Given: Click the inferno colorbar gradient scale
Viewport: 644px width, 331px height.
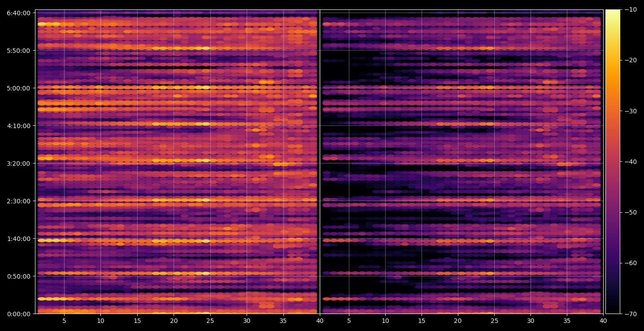Looking at the screenshot, I should [x=613, y=162].
